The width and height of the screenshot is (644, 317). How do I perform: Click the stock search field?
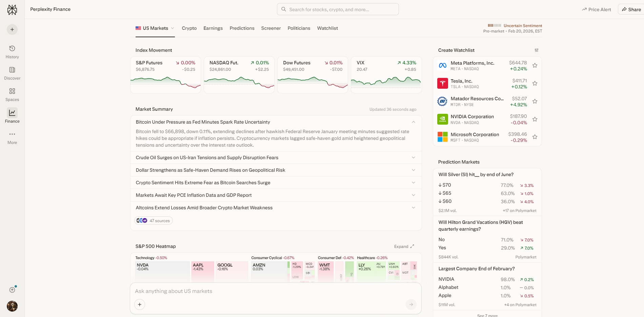[338, 9]
